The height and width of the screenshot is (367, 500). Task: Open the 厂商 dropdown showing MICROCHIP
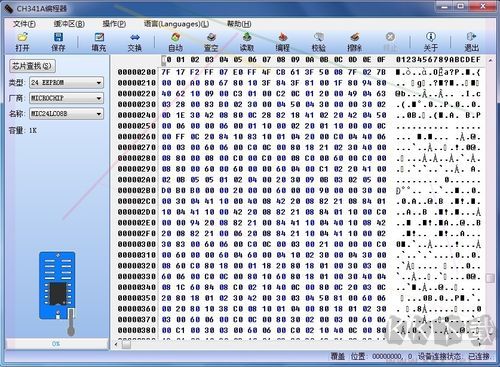[x=66, y=98]
